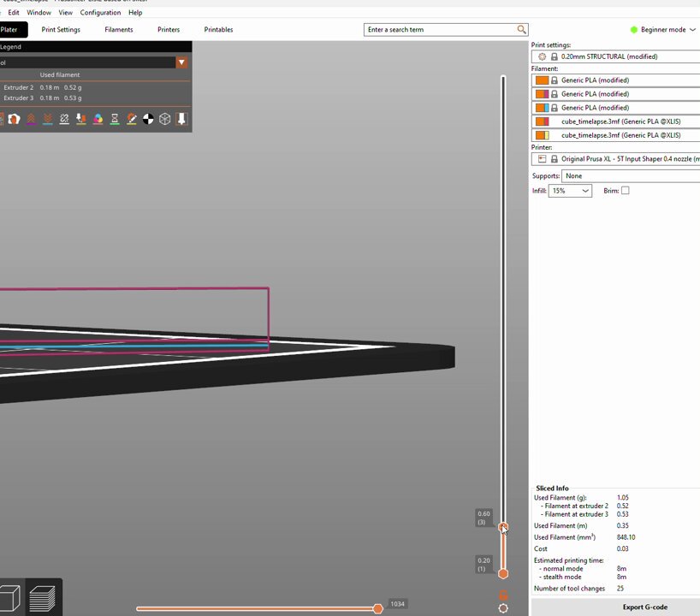Click the layer slider lock icon
Screen dimensions: 700x616
(x=503, y=595)
